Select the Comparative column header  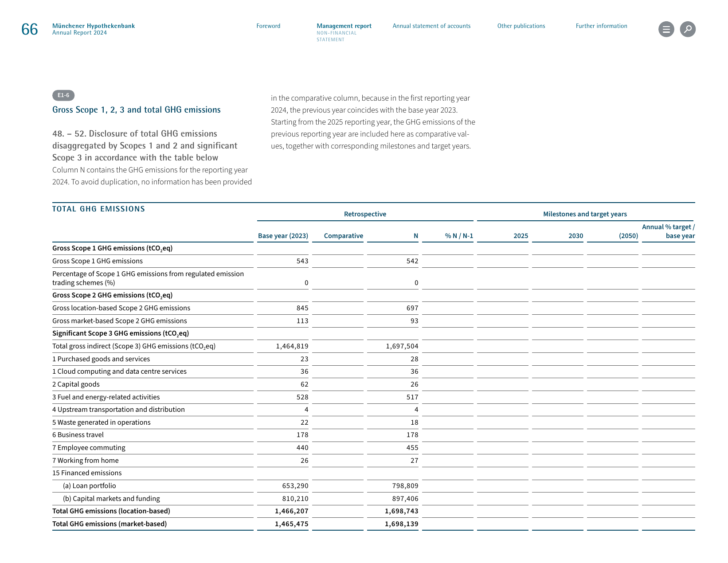pos(343,236)
